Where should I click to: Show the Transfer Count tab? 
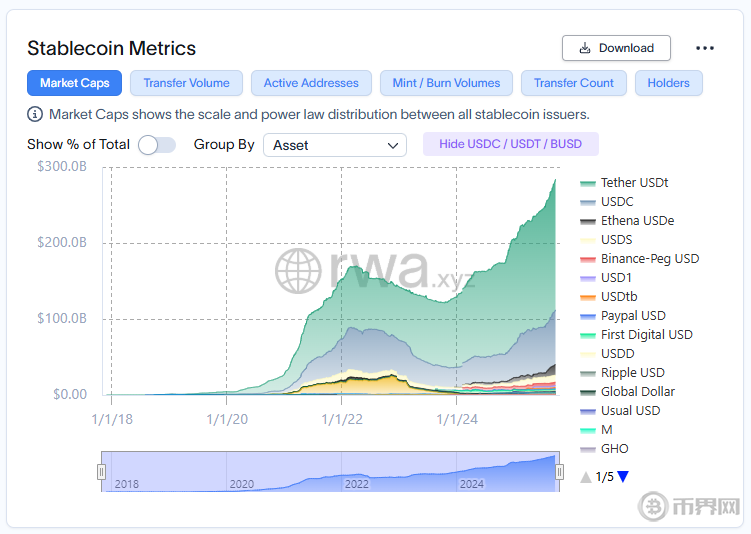point(574,83)
